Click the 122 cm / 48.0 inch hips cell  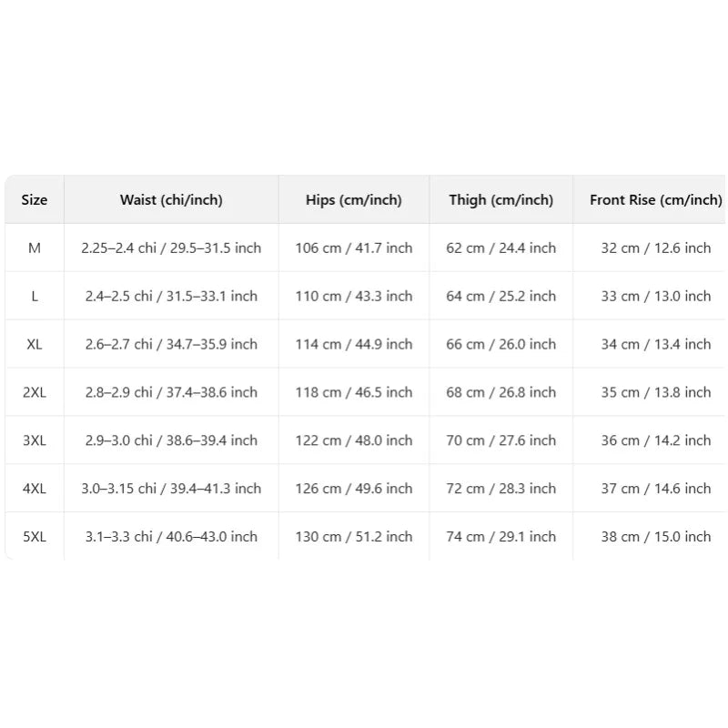point(353,441)
